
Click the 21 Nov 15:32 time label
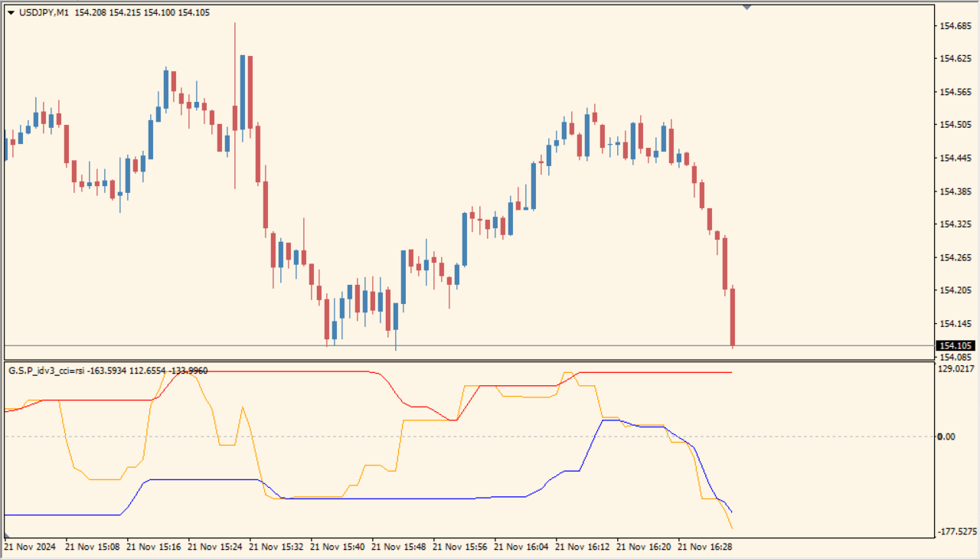click(276, 548)
